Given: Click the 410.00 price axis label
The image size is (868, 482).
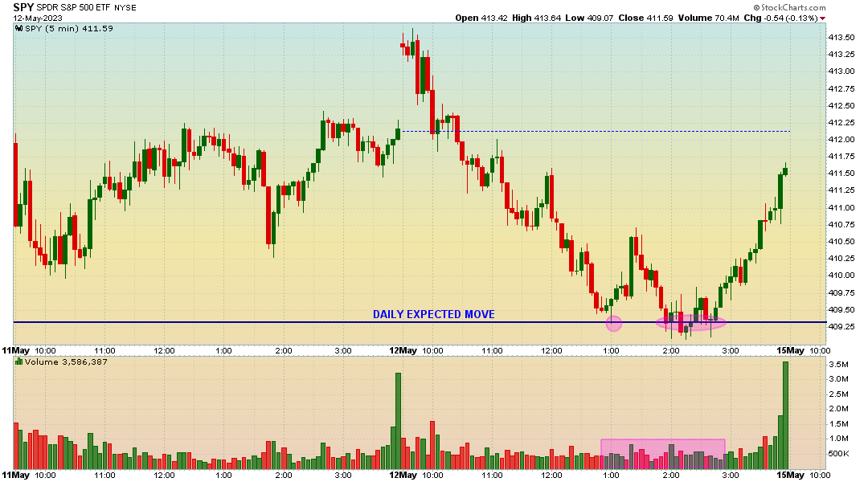Looking at the screenshot, I should tap(841, 276).
